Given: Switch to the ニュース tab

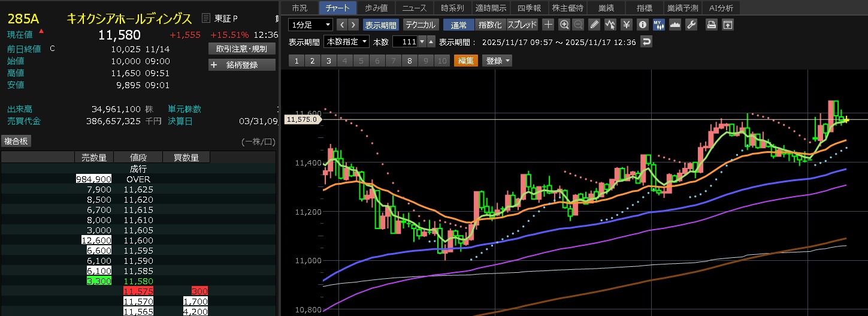Looking at the screenshot, I should pos(415,8).
